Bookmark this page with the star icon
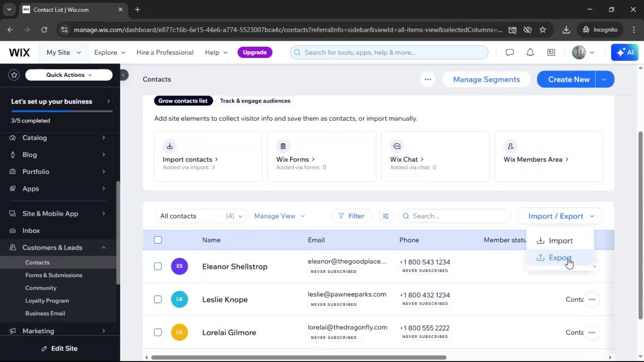Image resolution: width=644 pixels, height=362 pixels. [543, 30]
